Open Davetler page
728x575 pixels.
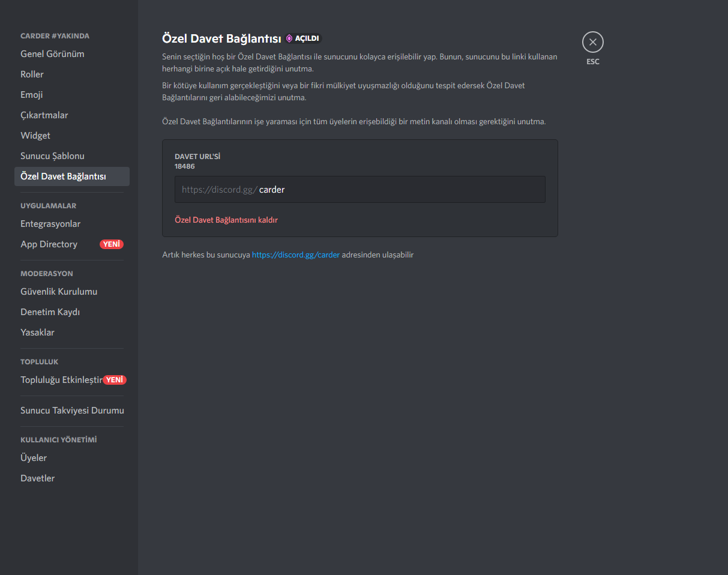pyautogui.click(x=72, y=478)
